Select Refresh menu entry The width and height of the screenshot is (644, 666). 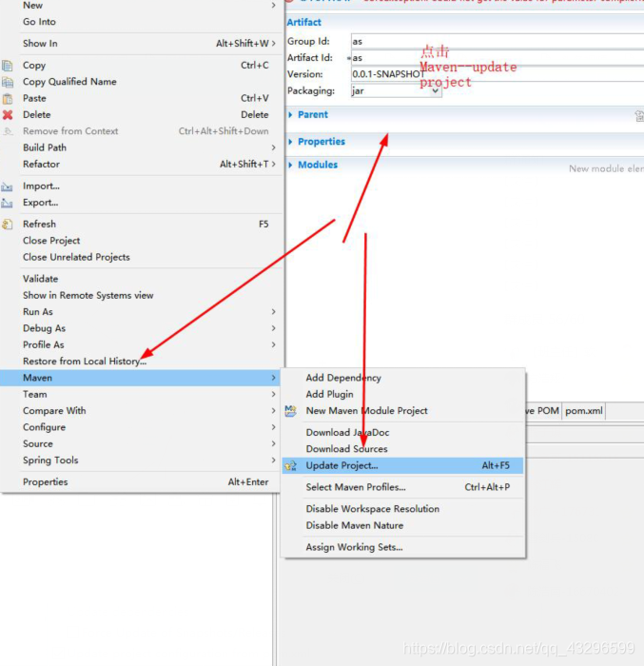[x=39, y=224]
